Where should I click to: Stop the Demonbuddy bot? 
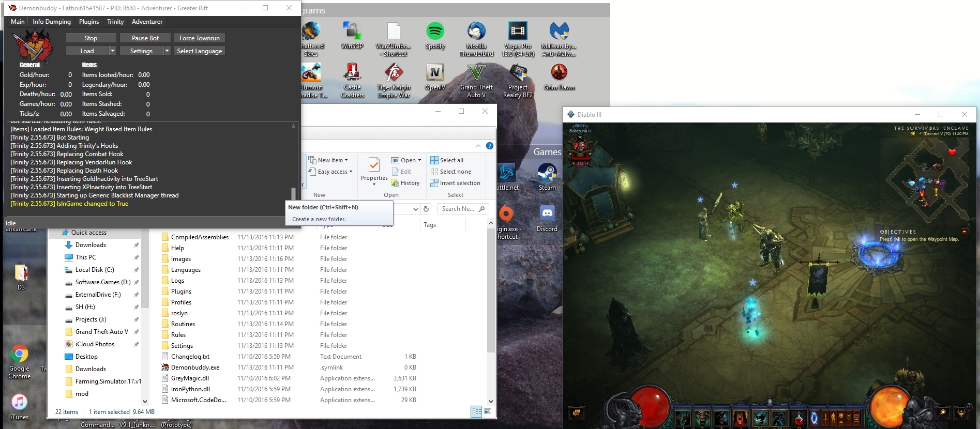91,38
